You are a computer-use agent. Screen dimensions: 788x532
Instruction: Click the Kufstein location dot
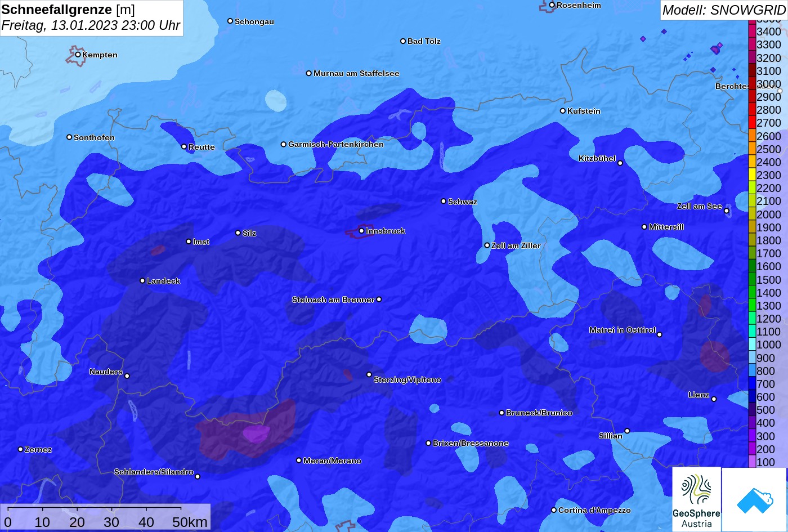(x=563, y=111)
